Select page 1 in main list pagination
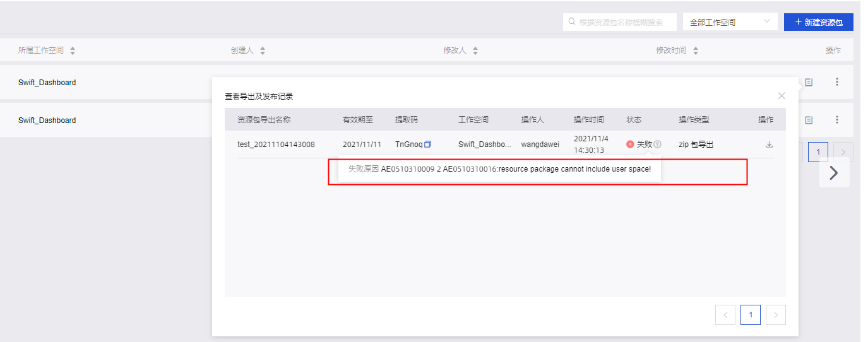868x342 pixels. (x=818, y=152)
